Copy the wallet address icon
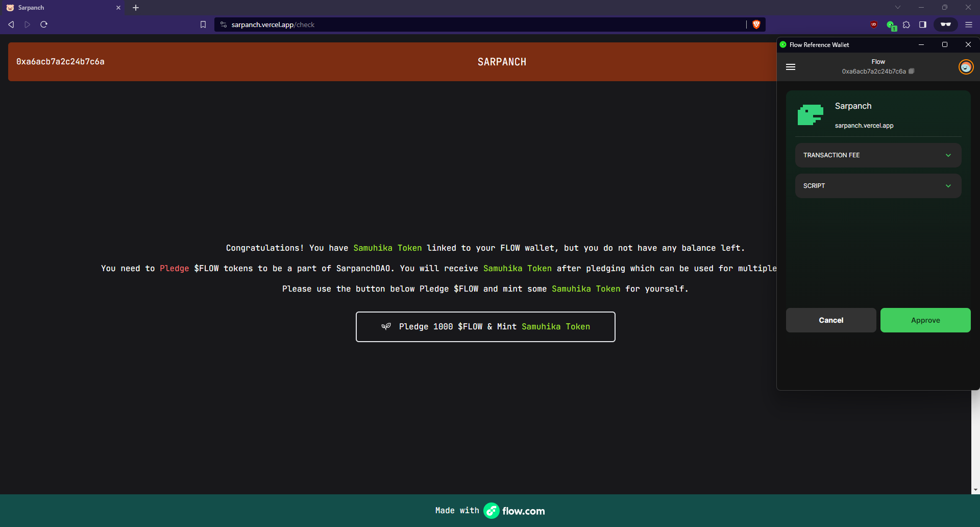Screen dimensions: 980x527 912,71
